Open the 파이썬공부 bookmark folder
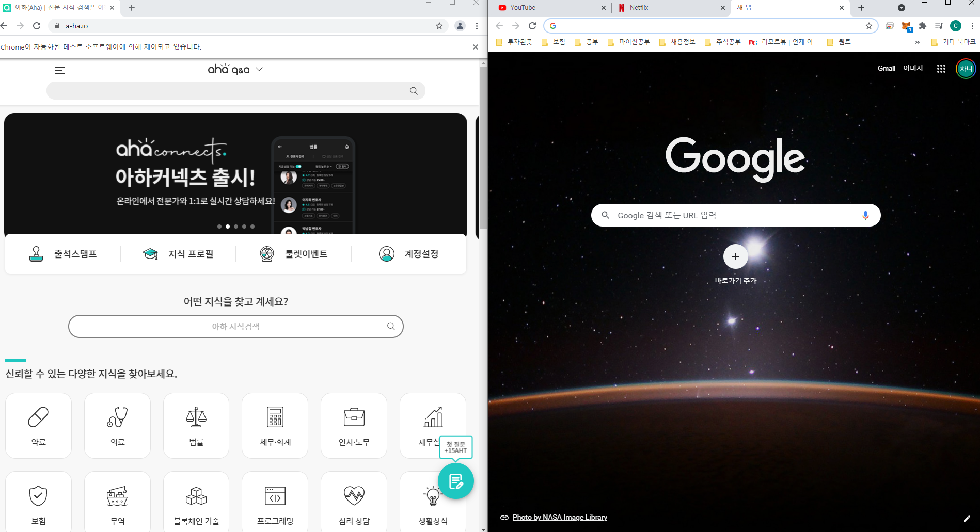The width and height of the screenshot is (980, 532). pos(628,42)
